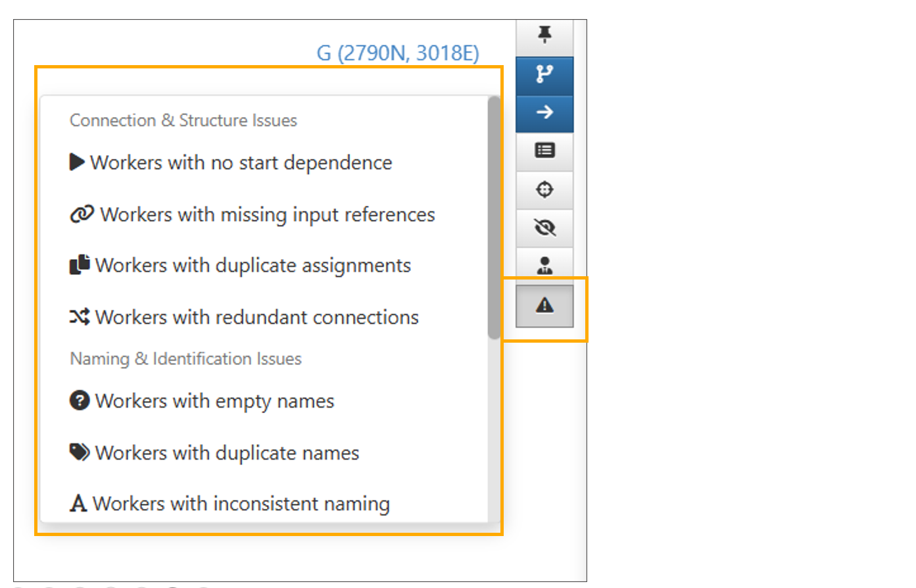Click the shuffle icon beside redundant connections
Screen dimensions: 916x588
coord(80,317)
